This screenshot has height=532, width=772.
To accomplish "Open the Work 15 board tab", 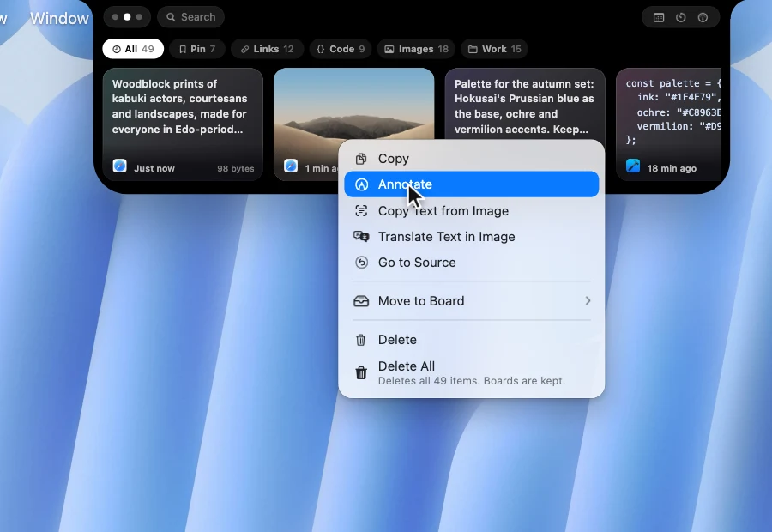I will pyautogui.click(x=494, y=49).
